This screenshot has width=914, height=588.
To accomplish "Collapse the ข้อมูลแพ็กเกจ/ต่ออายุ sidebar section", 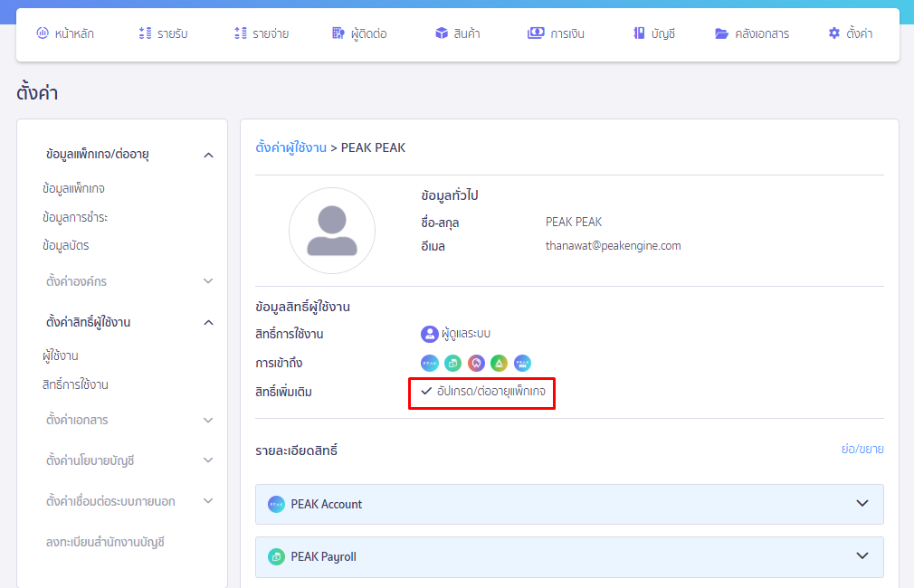I will point(208,155).
